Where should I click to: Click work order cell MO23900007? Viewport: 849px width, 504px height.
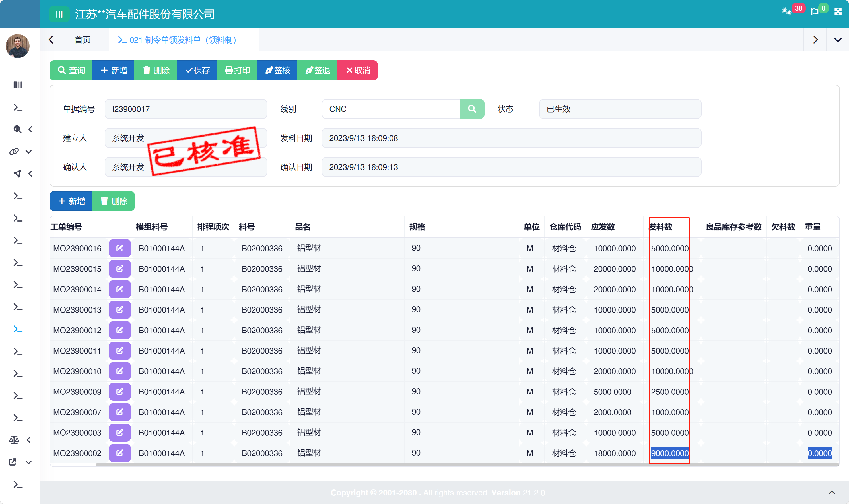pyautogui.click(x=77, y=412)
